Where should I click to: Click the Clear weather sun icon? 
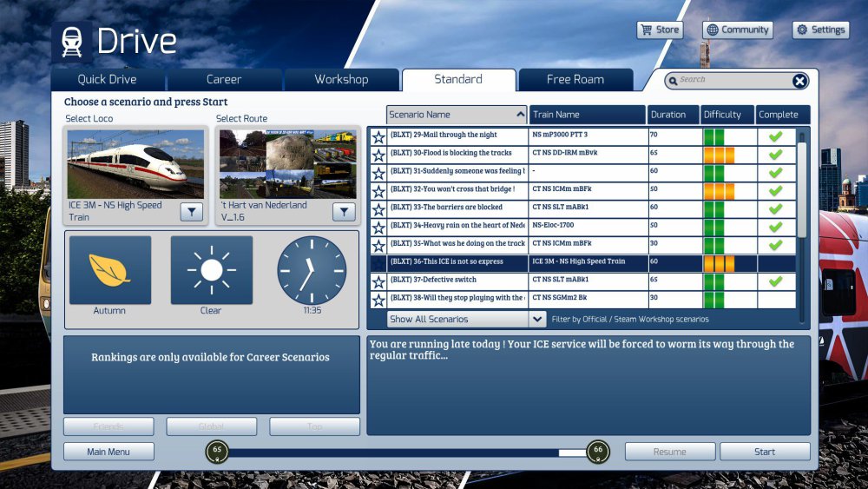coord(211,270)
